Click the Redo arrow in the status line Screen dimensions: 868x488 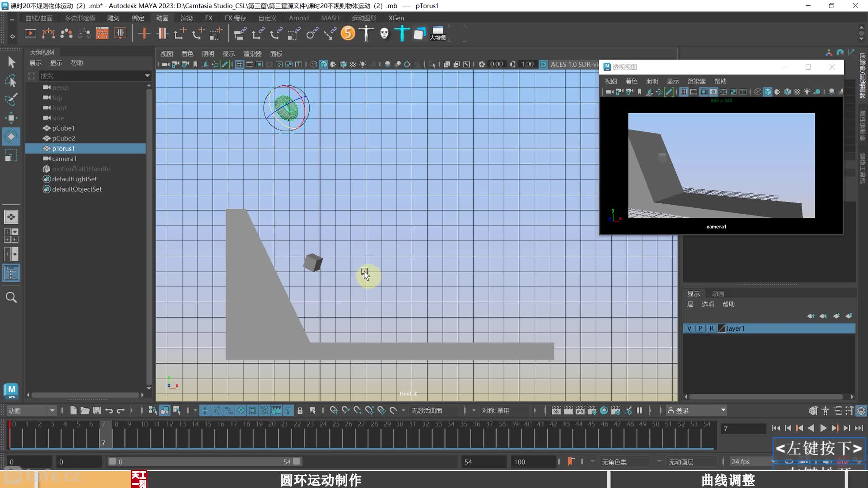[x=120, y=411]
